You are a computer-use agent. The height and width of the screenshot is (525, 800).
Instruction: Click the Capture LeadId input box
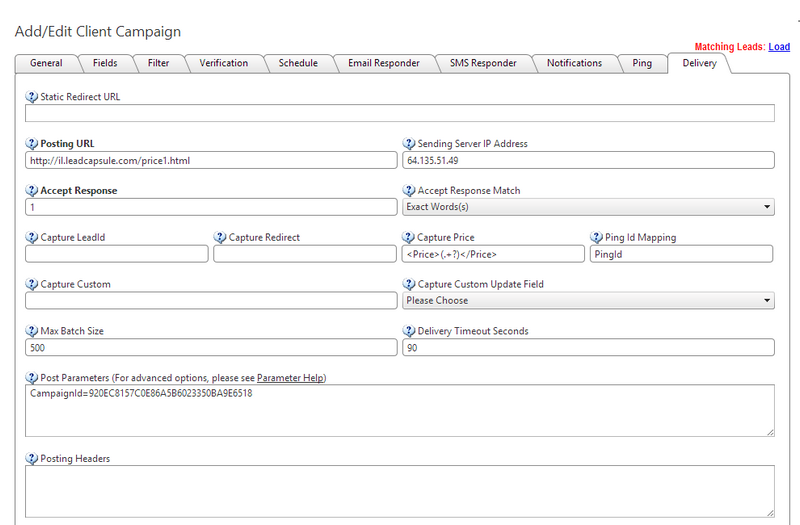[117, 254]
